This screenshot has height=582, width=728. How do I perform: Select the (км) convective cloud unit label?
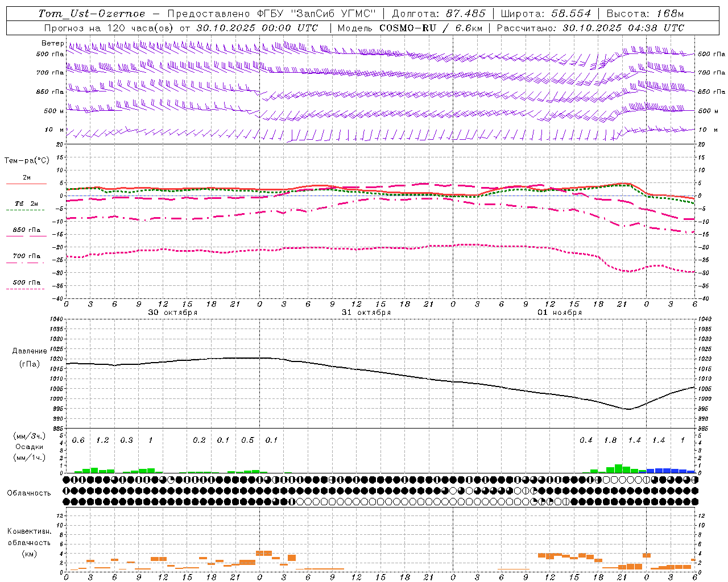[x=29, y=554]
